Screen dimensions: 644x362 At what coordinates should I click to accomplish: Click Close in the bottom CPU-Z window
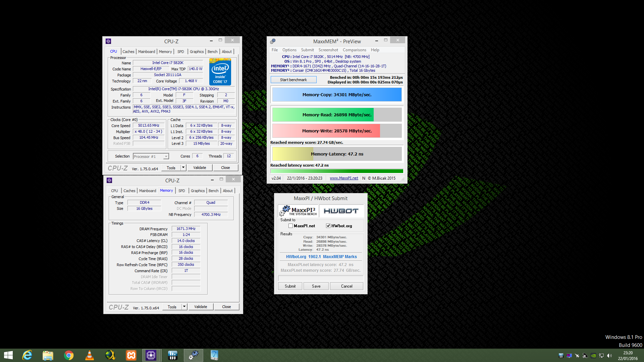pos(226,307)
